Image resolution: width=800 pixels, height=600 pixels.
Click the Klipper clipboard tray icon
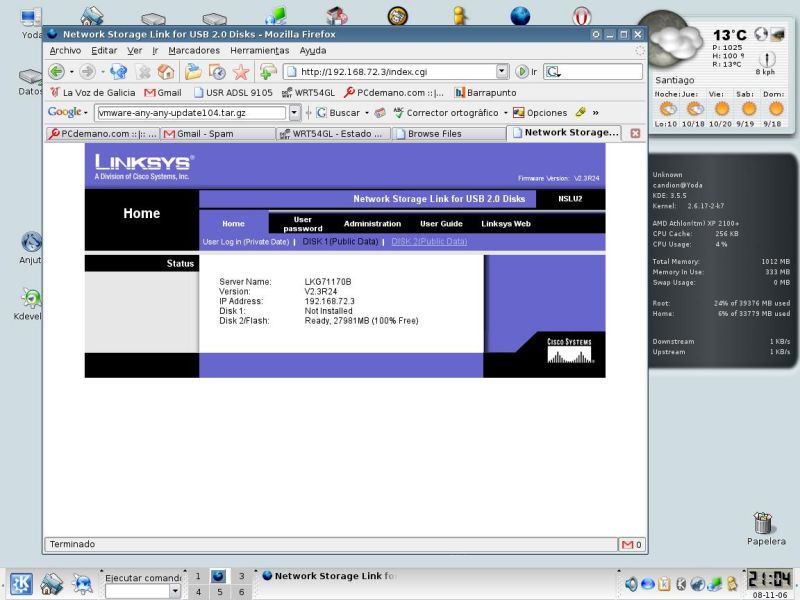(664, 584)
